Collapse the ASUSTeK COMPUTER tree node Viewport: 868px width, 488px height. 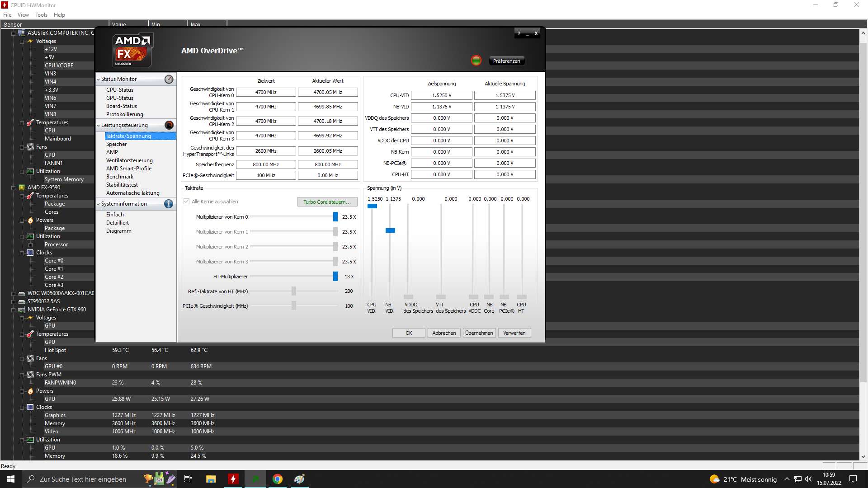(14, 33)
